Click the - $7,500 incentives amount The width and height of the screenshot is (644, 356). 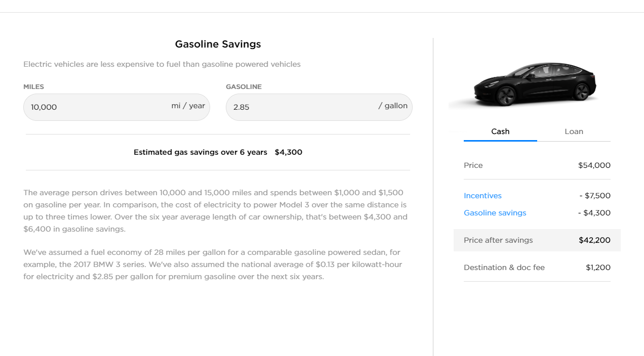[x=595, y=196]
